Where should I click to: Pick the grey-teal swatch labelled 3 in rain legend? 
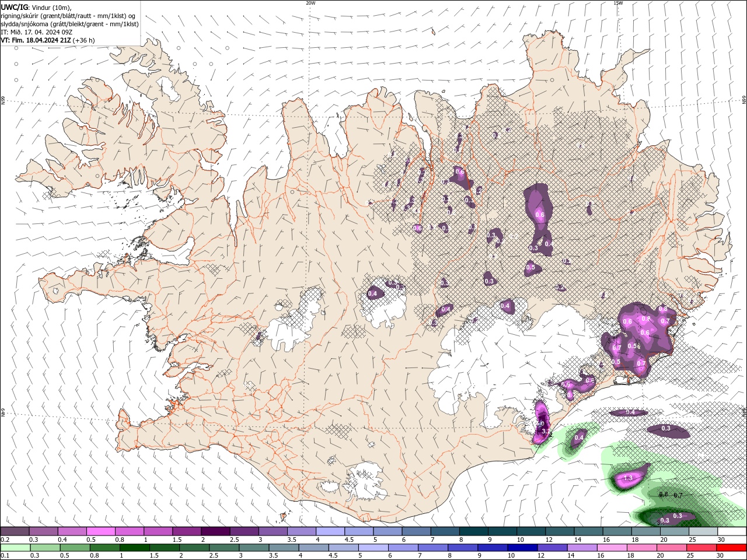click(x=254, y=548)
